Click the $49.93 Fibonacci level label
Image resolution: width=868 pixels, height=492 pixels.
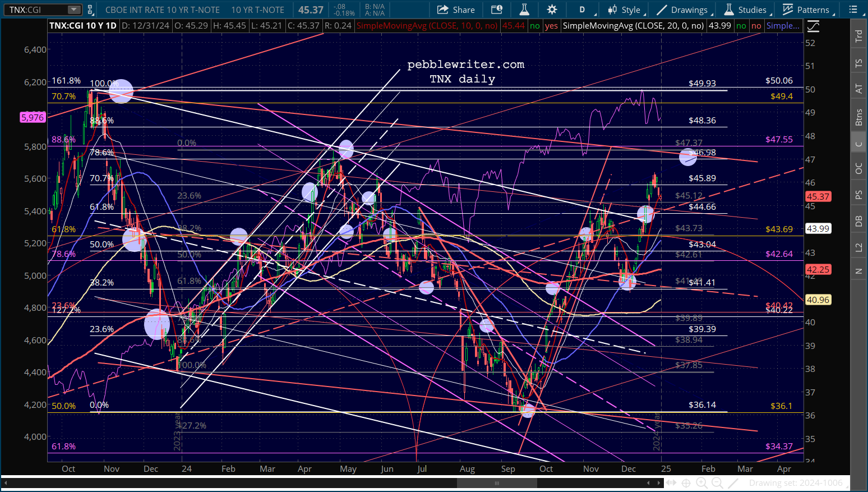pos(703,83)
